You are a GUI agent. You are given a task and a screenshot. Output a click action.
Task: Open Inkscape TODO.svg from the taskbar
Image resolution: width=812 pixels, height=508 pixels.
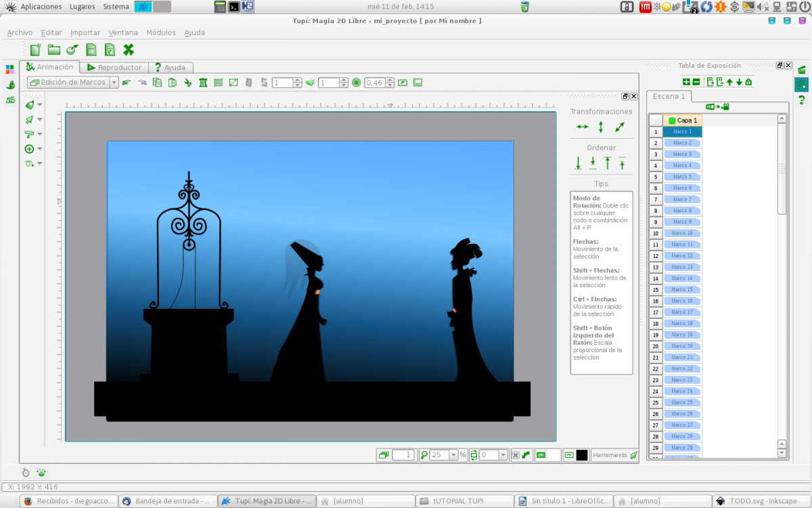pos(761,501)
